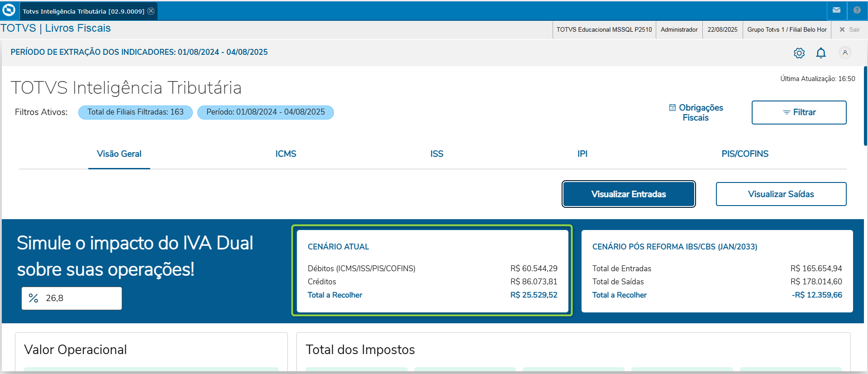This screenshot has width=868, height=374.
Task: Click TOTVS Educacional MSSQL P2510 environment label
Action: (x=604, y=29)
